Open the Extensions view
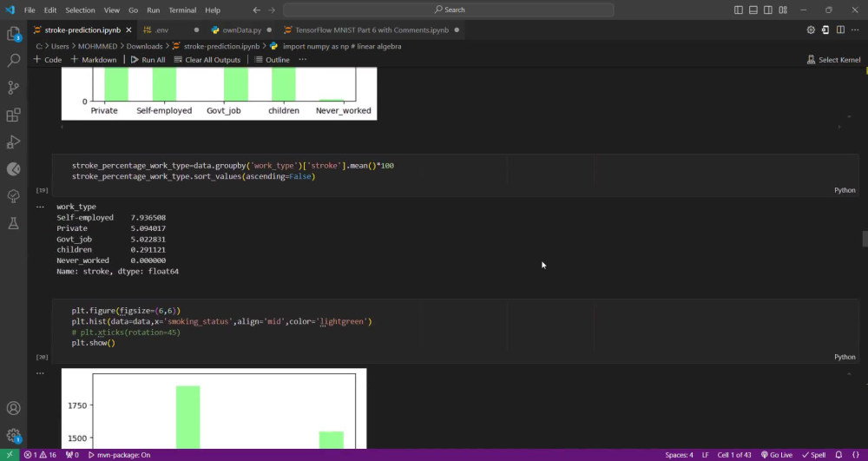 [13, 115]
